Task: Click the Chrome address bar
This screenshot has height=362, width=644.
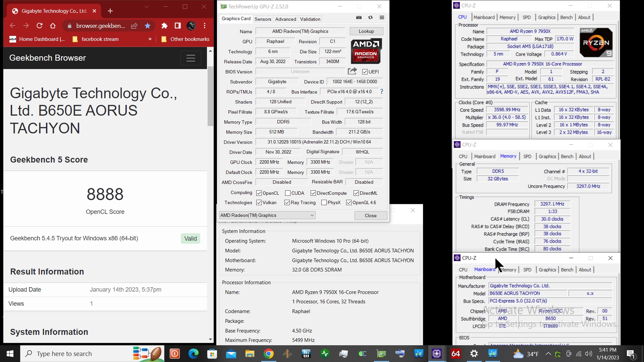Action: 101,25
